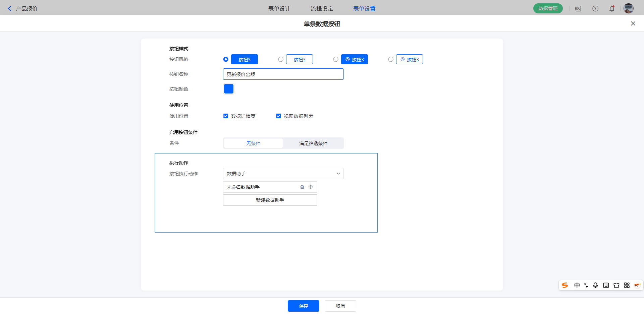Image resolution: width=644 pixels, height=314 pixels.
Task: Open the blue 按钮颜色 swatch
Action: (229, 89)
